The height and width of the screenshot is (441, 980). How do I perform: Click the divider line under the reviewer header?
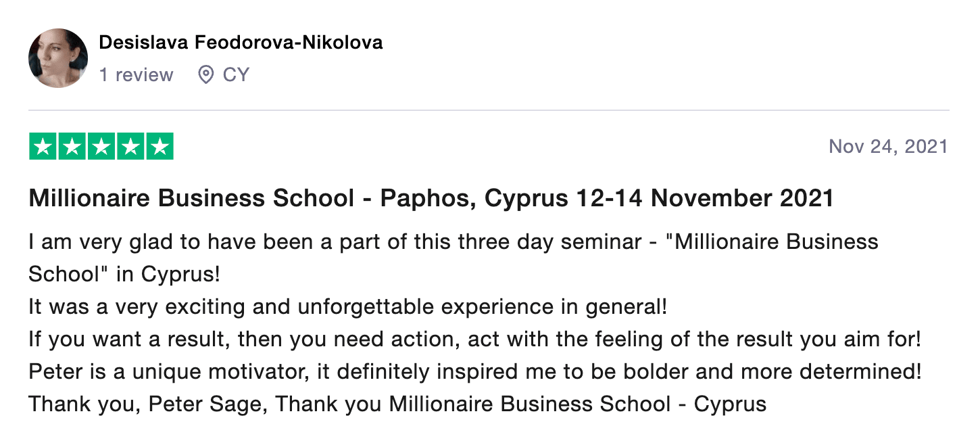click(489, 110)
